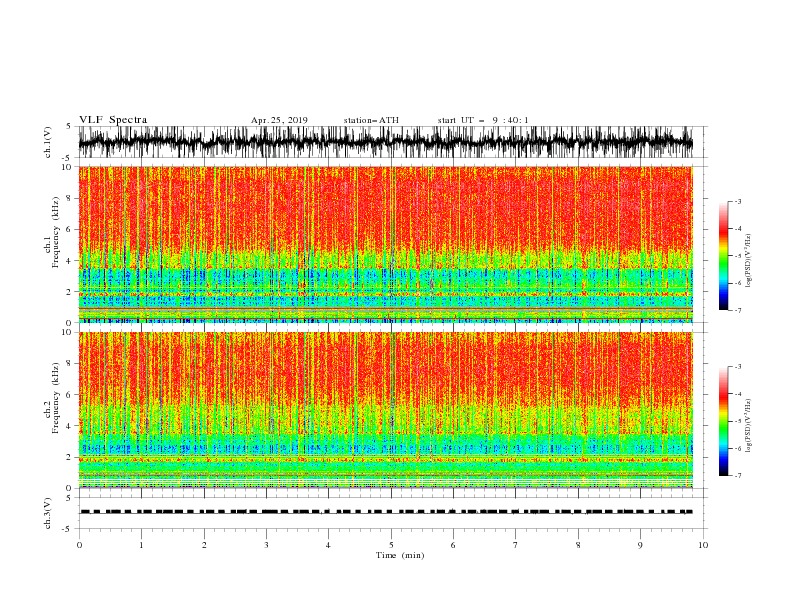
Task: Click the "-7" tick on upper colorbar
Action: (x=737, y=310)
